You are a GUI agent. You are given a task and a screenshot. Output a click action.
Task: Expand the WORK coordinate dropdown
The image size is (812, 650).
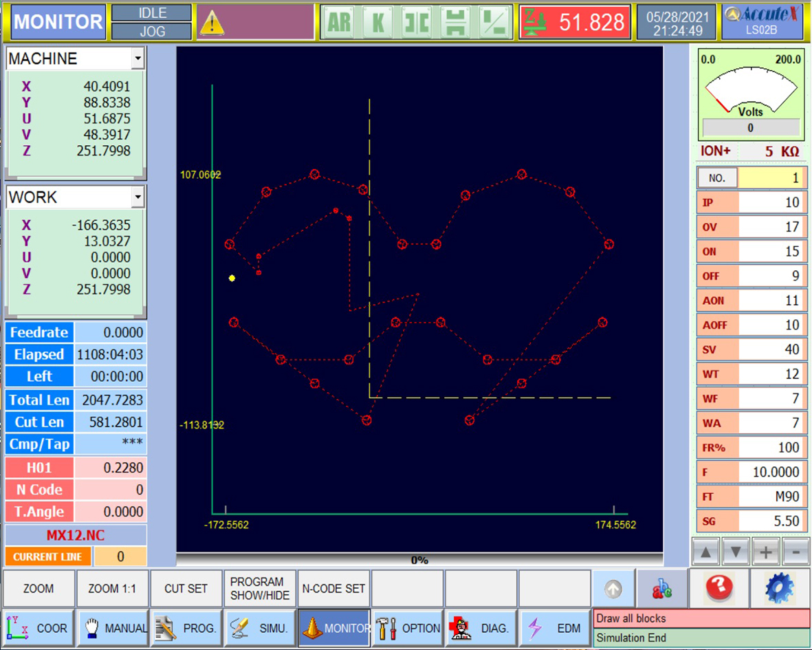tap(138, 197)
